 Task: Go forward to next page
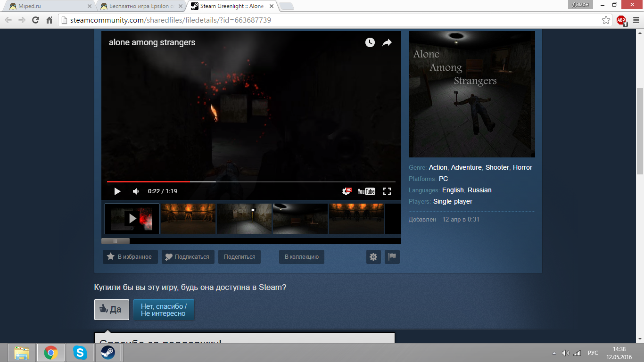(22, 20)
